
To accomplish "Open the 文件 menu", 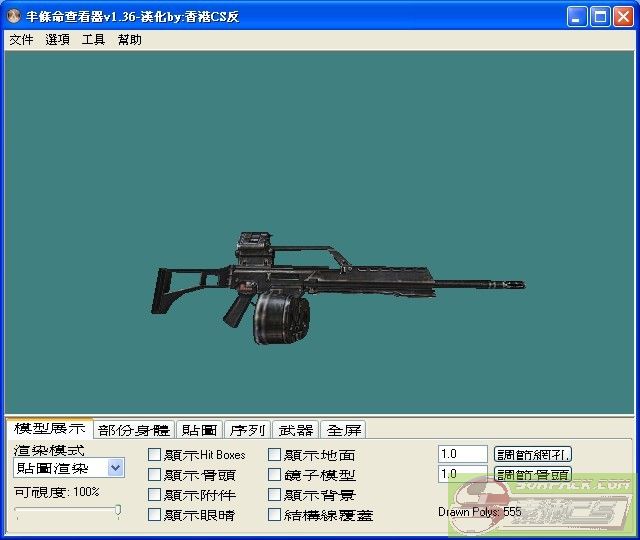I will [x=21, y=40].
